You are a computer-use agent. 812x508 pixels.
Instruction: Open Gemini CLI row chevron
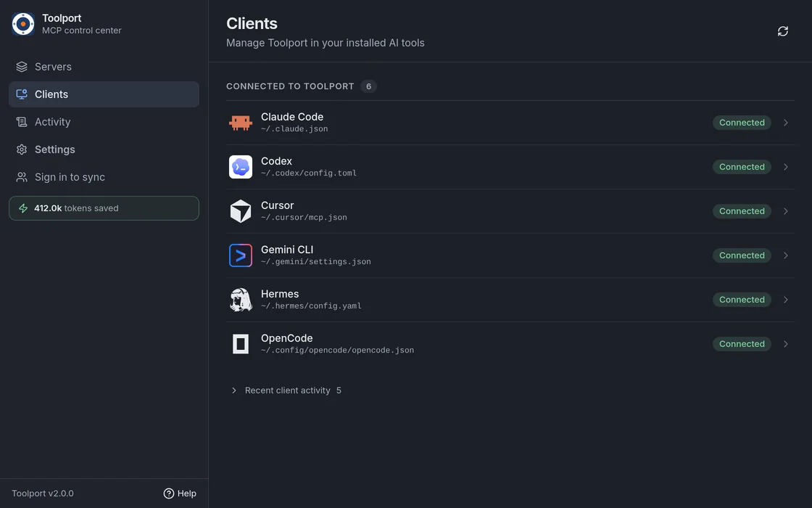pyautogui.click(x=786, y=255)
